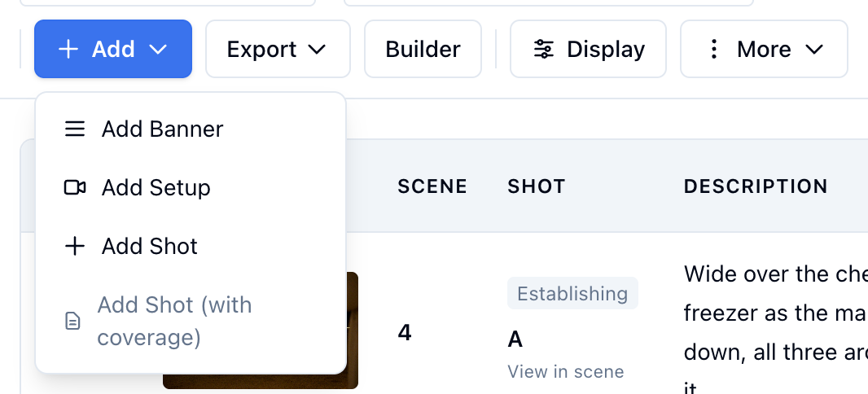Open the Export dropdown

(x=278, y=49)
